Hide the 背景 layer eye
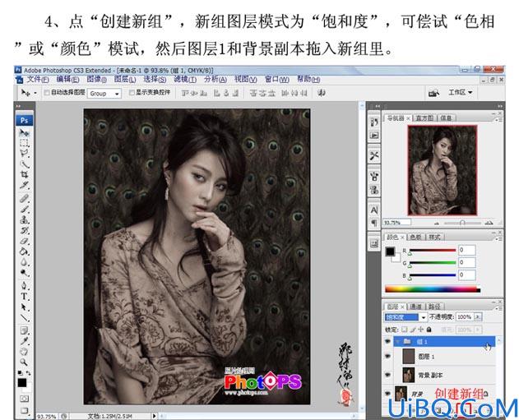 (387, 394)
